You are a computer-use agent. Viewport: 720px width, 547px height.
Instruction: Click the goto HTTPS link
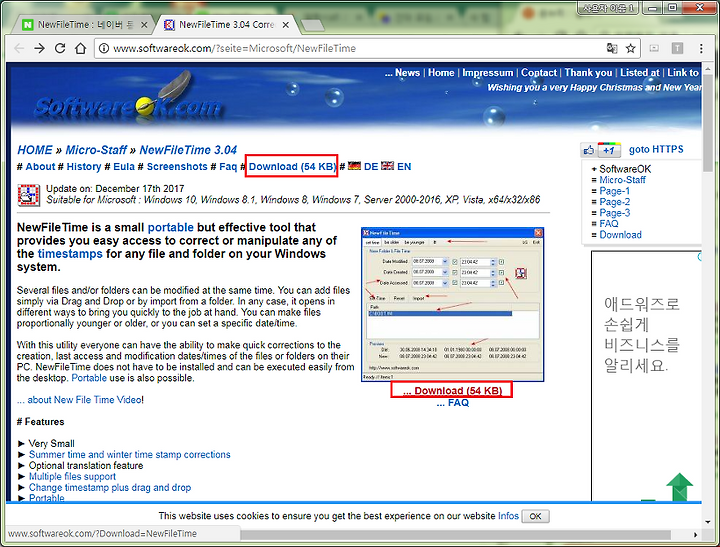click(656, 149)
